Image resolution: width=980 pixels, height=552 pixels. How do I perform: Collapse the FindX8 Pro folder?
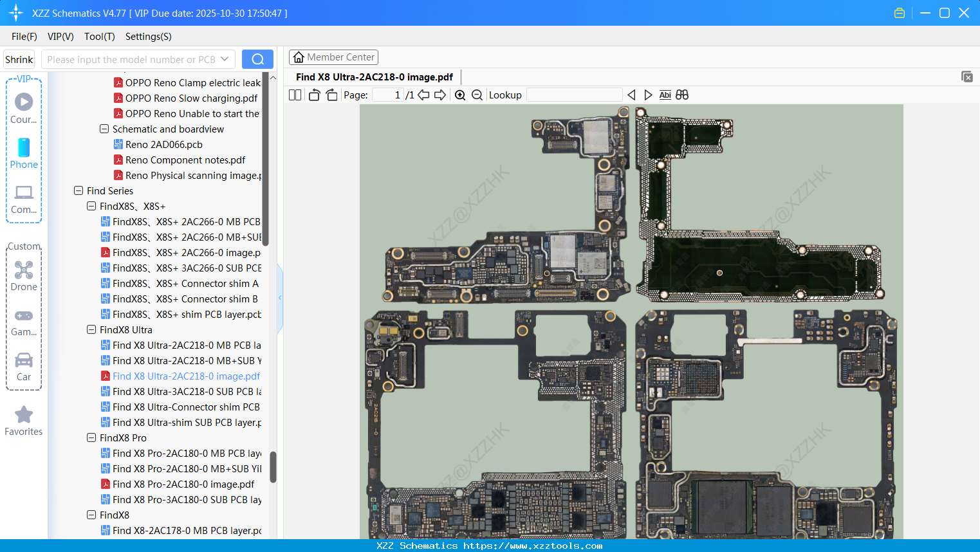tap(91, 438)
